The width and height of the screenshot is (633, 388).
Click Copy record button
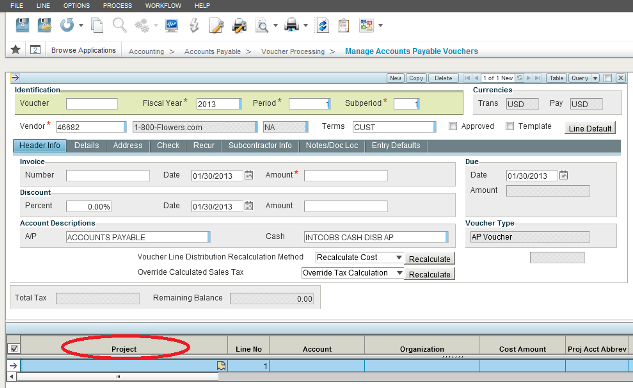tap(416, 78)
